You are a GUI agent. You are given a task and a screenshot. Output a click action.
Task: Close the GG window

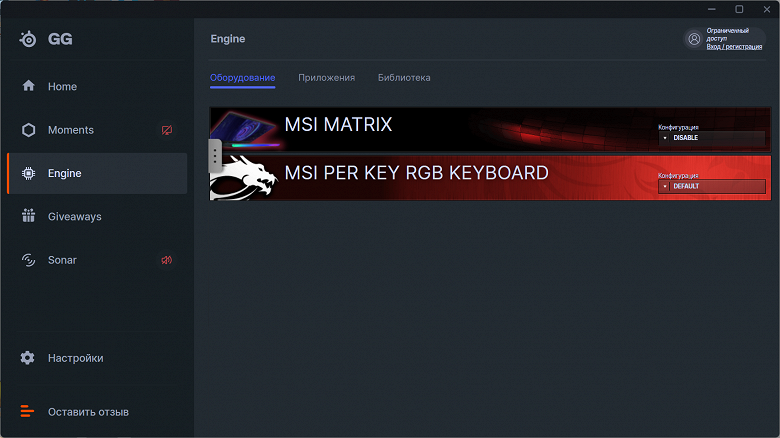click(767, 9)
